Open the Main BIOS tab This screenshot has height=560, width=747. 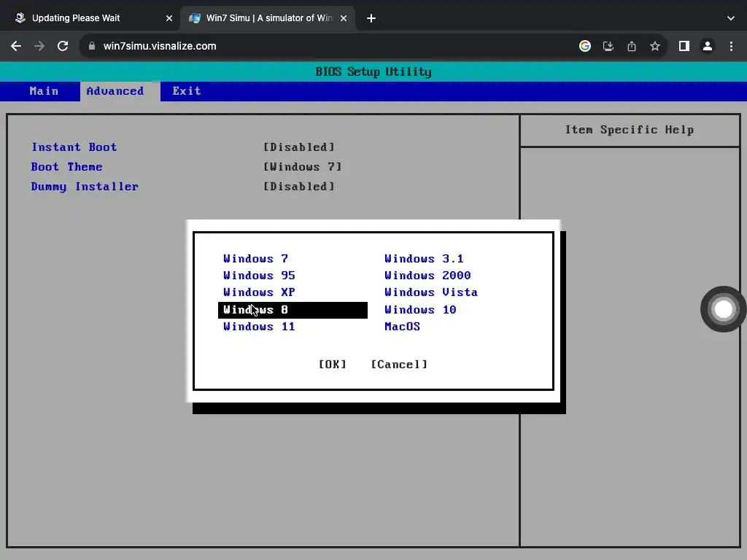(x=44, y=91)
